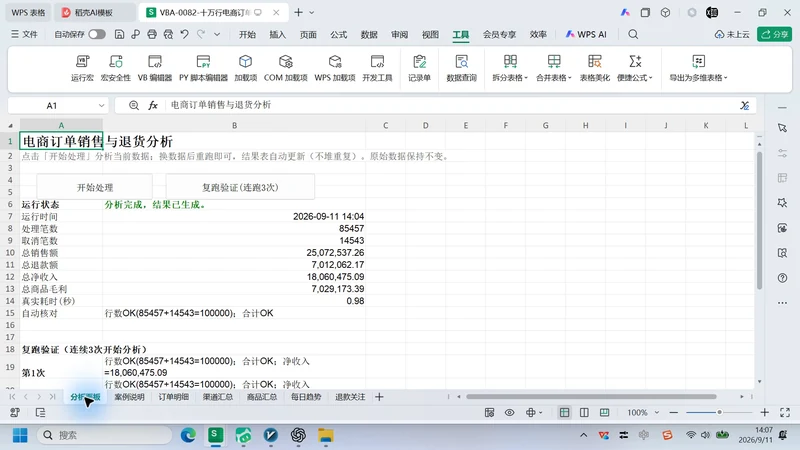Viewport: 800px width, 450px height.
Task: Expand the quick access toolbar chevron
Action: click(x=217, y=35)
